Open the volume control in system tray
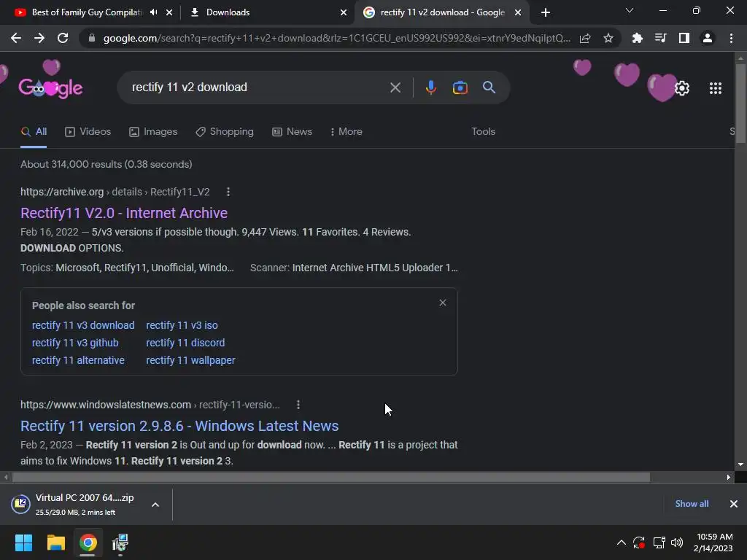Viewport: 747px width, 560px height. (676, 542)
